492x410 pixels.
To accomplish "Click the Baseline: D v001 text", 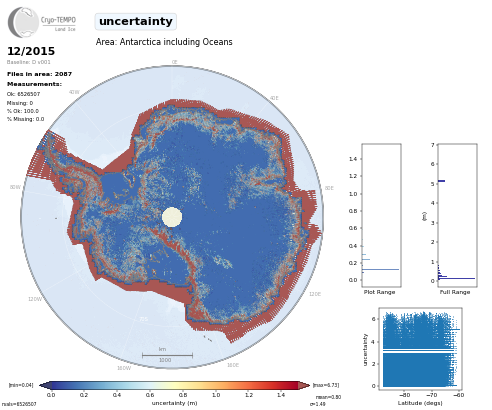I will 29,62.
